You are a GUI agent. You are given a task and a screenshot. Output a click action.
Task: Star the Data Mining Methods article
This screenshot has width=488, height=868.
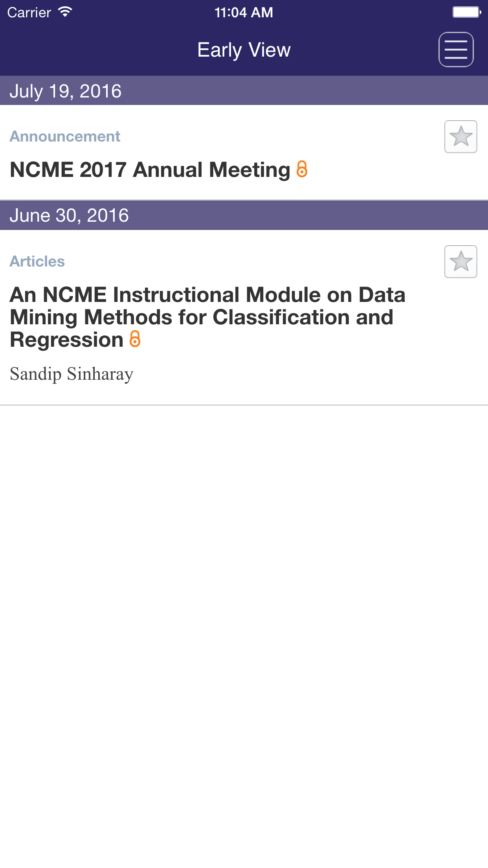460,262
